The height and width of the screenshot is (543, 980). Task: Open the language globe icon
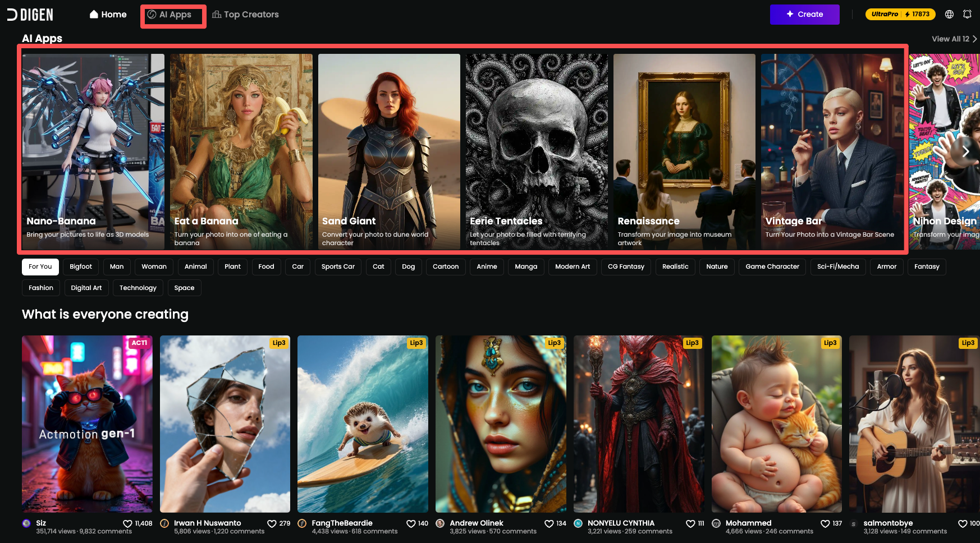949,15
